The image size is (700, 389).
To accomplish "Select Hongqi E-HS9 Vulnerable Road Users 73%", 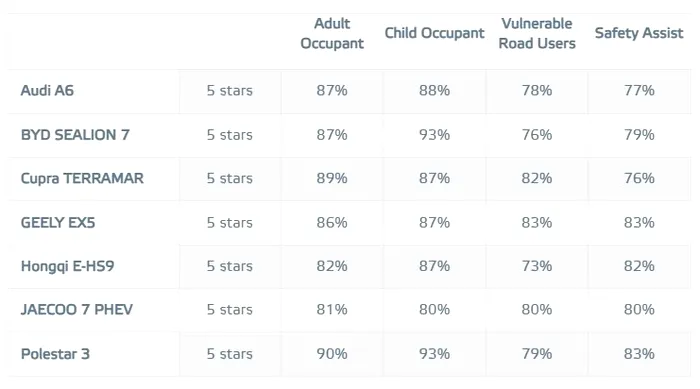I will coord(537,266).
